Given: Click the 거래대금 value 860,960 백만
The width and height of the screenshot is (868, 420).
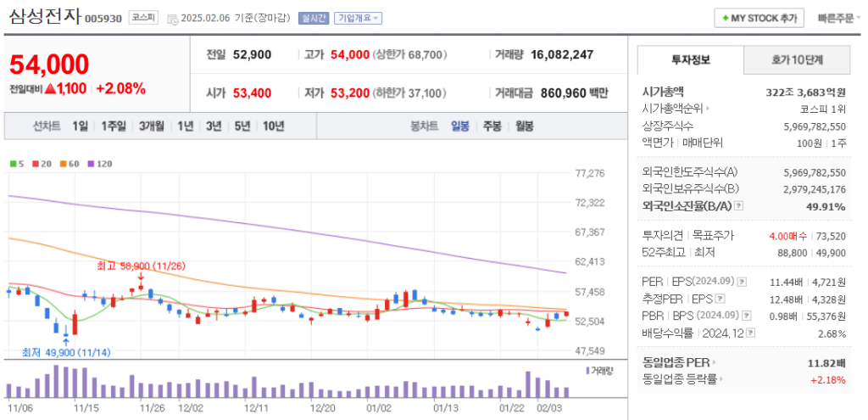Looking at the screenshot, I should pyautogui.click(x=574, y=92).
